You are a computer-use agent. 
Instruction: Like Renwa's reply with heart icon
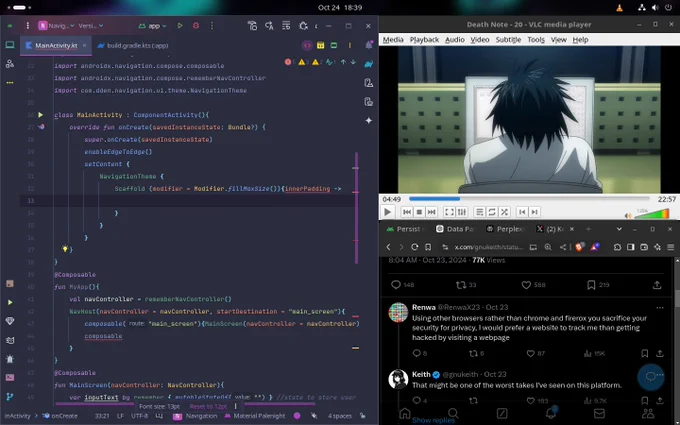click(530, 353)
